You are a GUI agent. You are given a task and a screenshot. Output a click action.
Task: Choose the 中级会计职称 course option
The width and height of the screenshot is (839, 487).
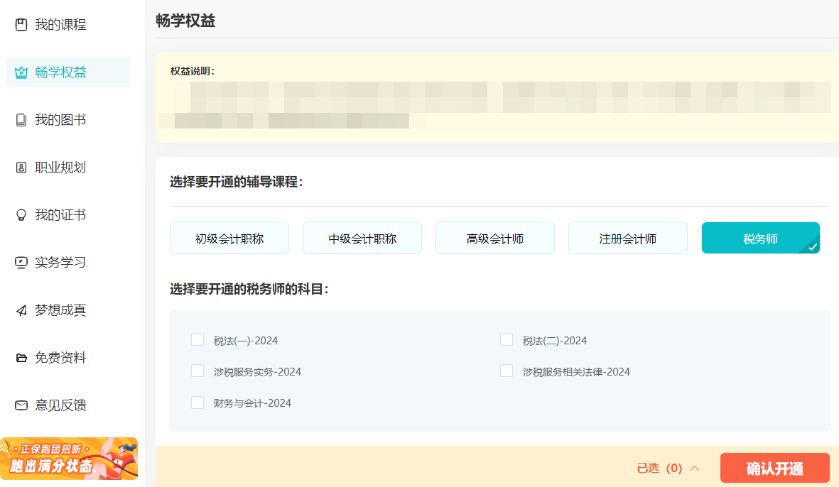[362, 238]
